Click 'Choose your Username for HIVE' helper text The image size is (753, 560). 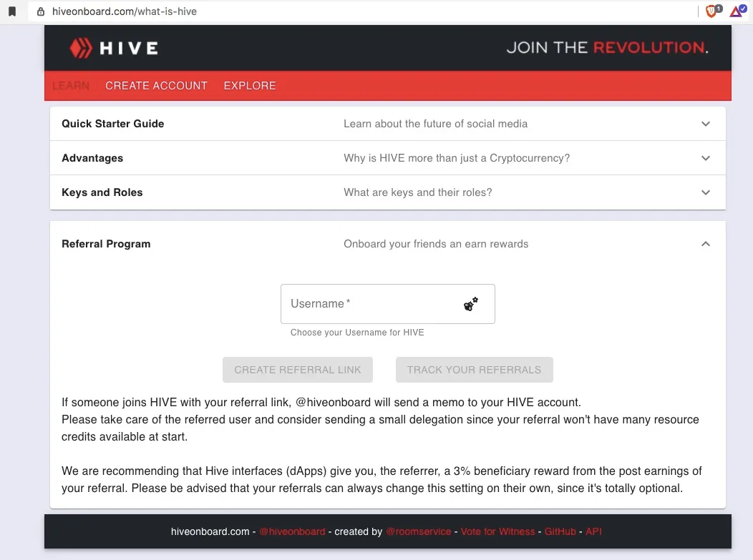tap(356, 333)
